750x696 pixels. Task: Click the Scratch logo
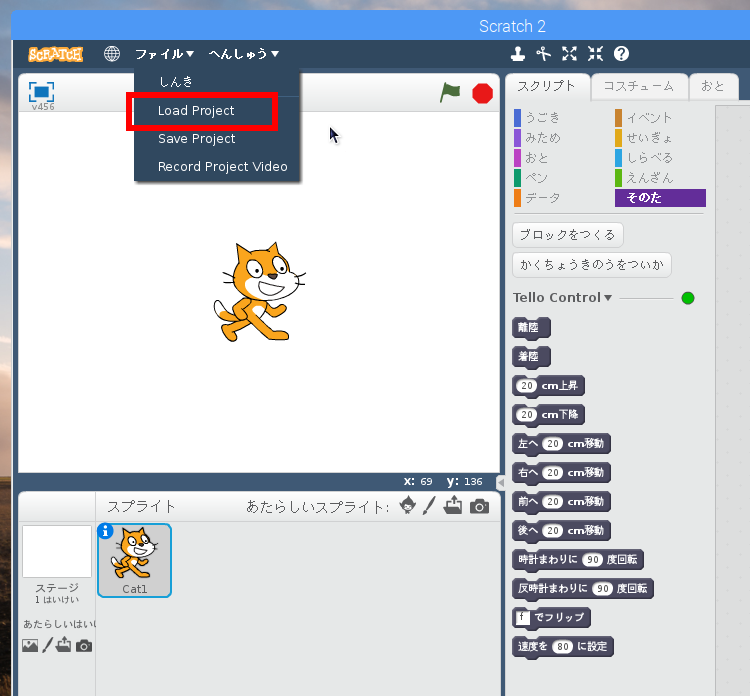tap(55, 54)
